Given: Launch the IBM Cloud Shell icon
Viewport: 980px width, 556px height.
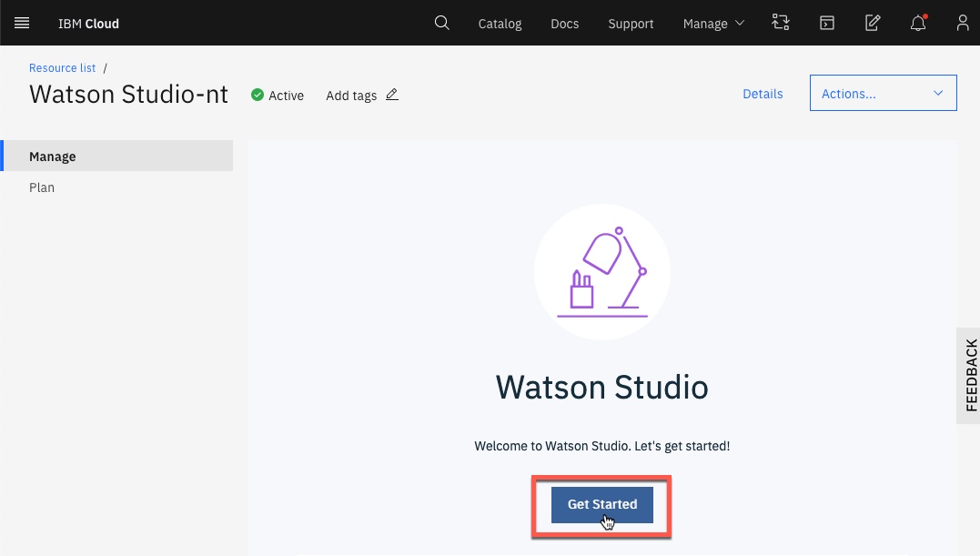Looking at the screenshot, I should [x=826, y=23].
